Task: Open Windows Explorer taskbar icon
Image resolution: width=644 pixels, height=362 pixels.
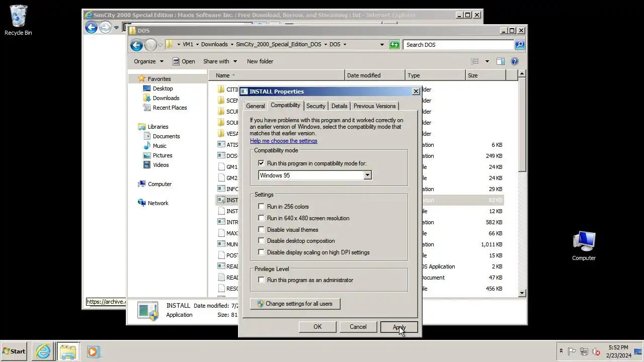Action: click(x=67, y=351)
